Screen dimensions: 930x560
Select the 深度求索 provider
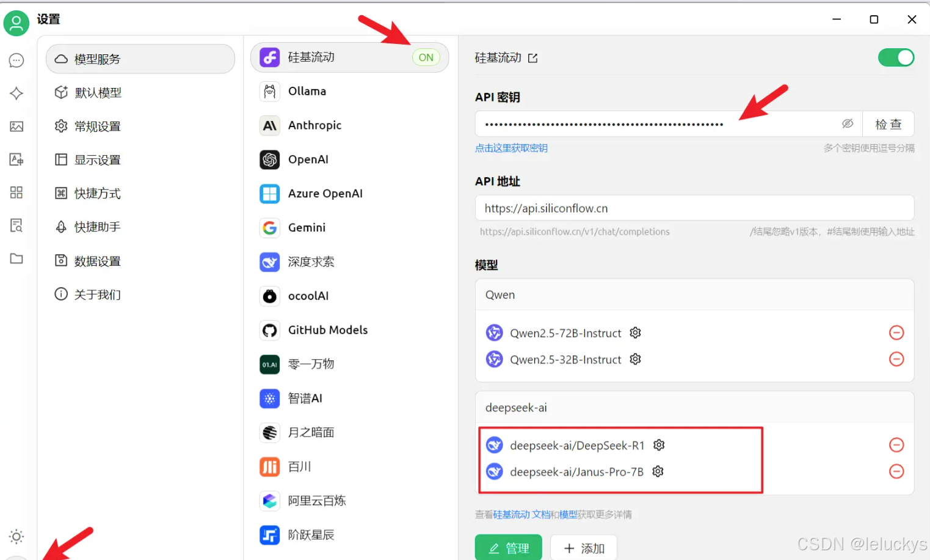(x=349, y=262)
